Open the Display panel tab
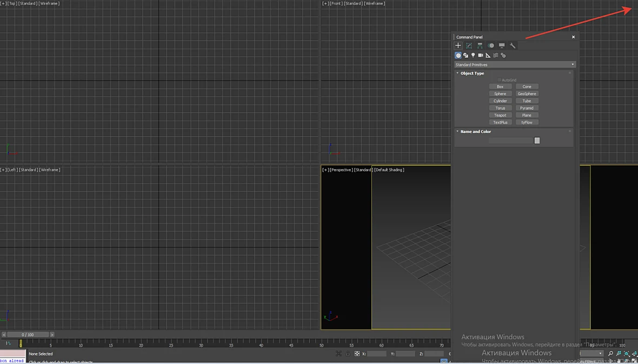Viewport: 638px width, 364px height. 502,45
